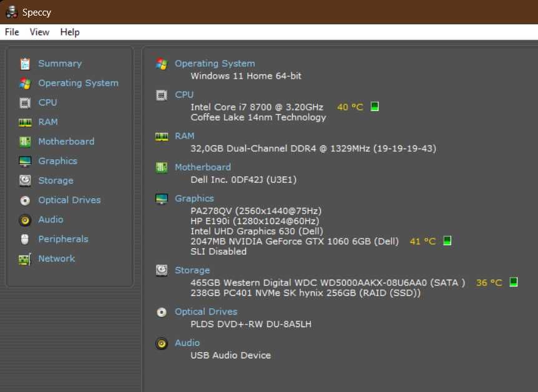Click the Audio speaker icon in sidebar
538x392 pixels.
point(25,220)
